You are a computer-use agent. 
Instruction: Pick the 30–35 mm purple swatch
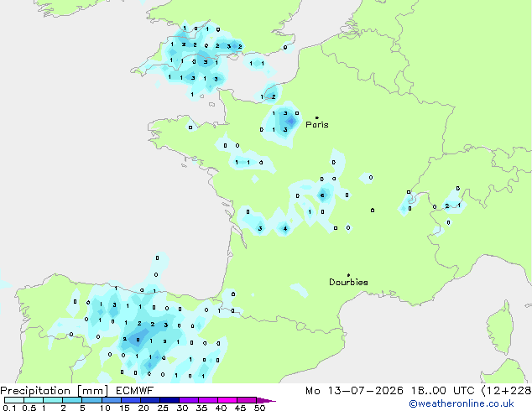point(189,400)
